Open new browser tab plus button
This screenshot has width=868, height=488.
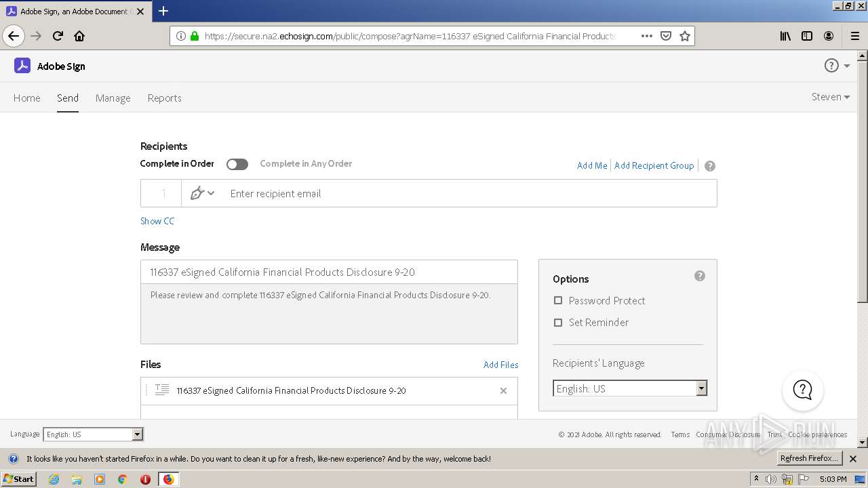pos(163,11)
